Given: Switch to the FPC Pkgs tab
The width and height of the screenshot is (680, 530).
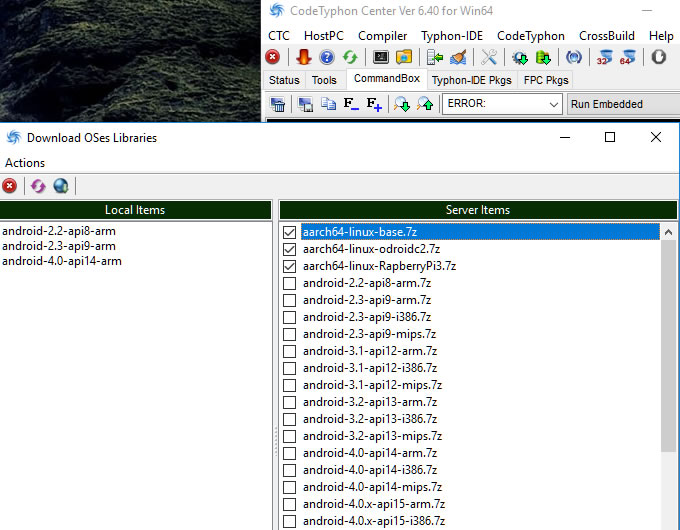Looking at the screenshot, I should (546, 80).
